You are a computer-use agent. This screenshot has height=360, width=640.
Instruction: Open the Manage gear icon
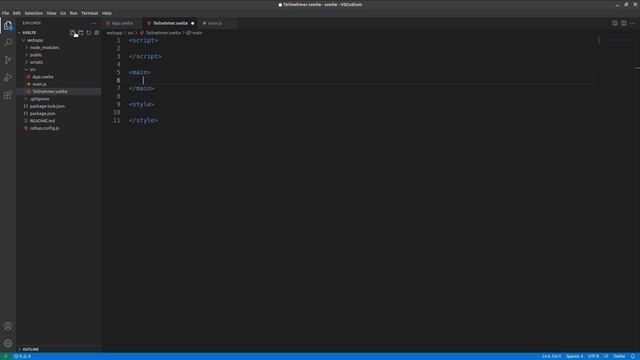(8, 343)
